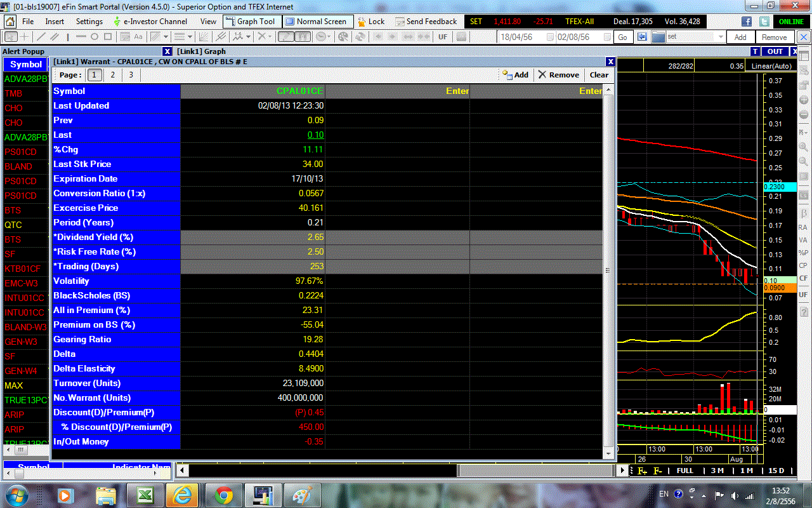Choose the rectangle drawing tool
Screen dimensions: 812x508
pos(108,37)
